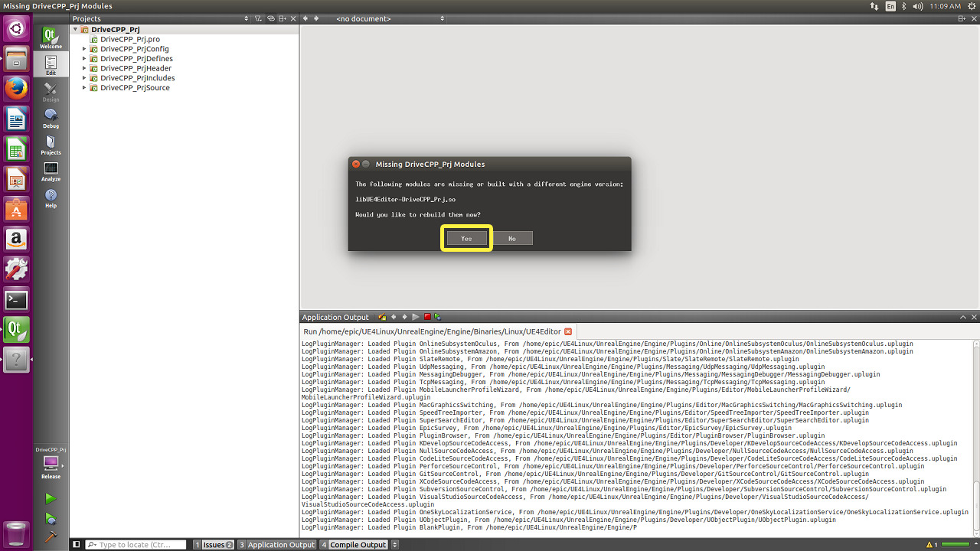Switch to Debug mode in sidebar
Image resolution: width=980 pixels, height=551 pixels.
coord(51,118)
